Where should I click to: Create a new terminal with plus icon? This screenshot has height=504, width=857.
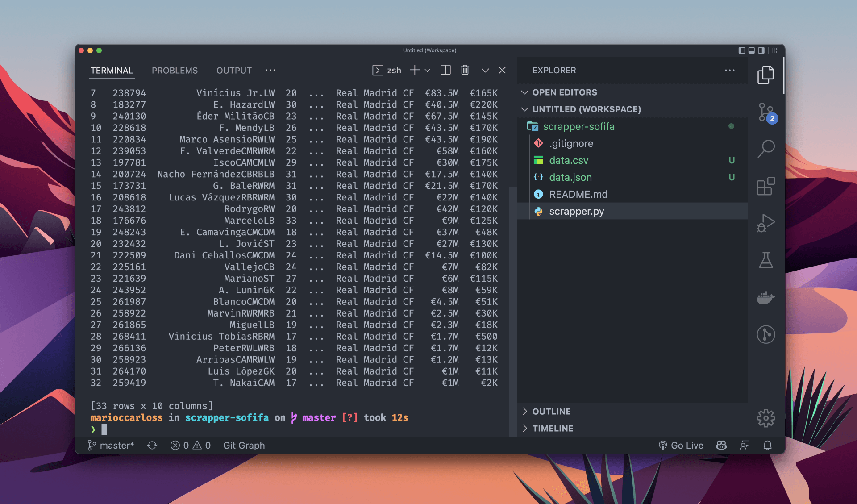tap(415, 70)
